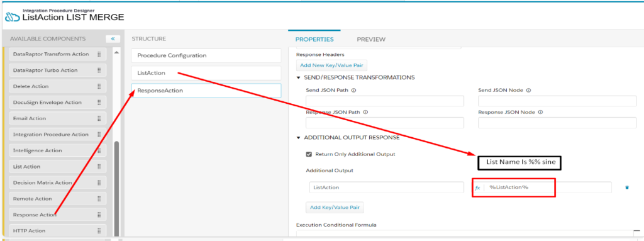Click the Integration Procedure cloud logo icon
644x241 pixels.
tap(13, 18)
